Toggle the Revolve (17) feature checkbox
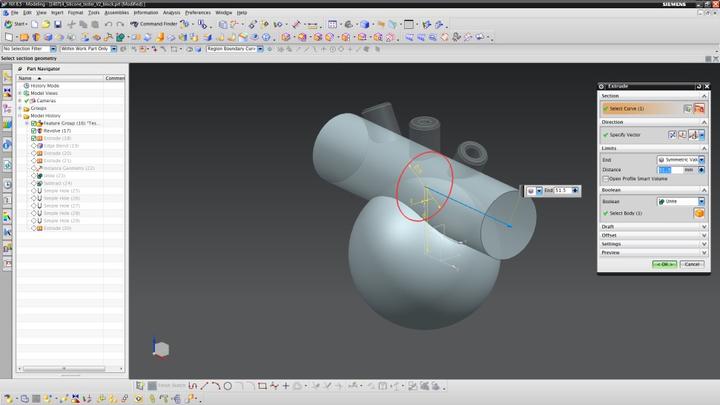Screen dimensions: 720x405 pyautogui.click(x=34, y=131)
